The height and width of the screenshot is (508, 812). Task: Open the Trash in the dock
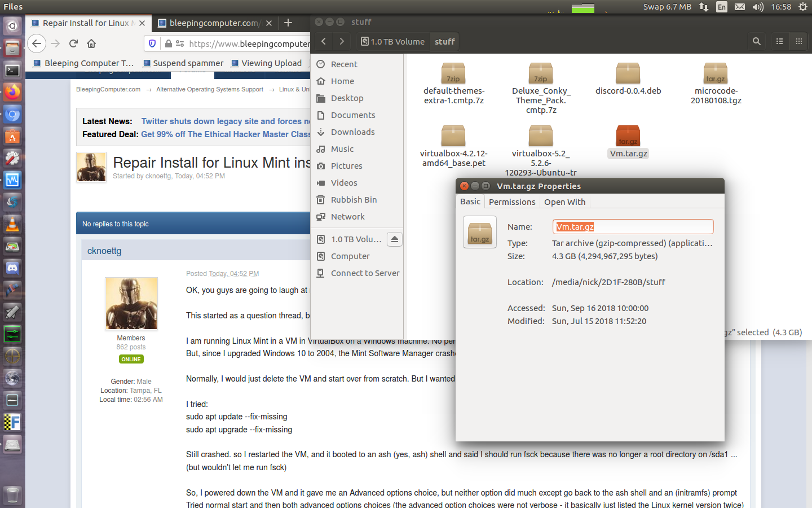coord(12,496)
